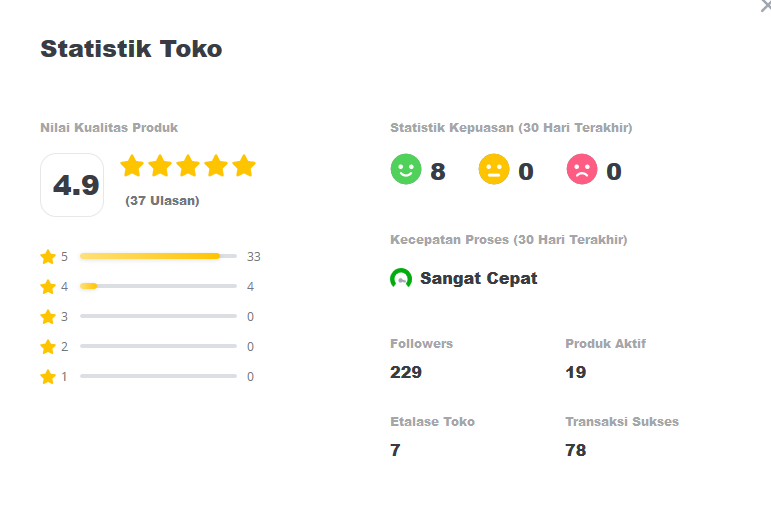Click the 3-star rating progress bar
This screenshot has height=512, width=771.
coord(158,317)
